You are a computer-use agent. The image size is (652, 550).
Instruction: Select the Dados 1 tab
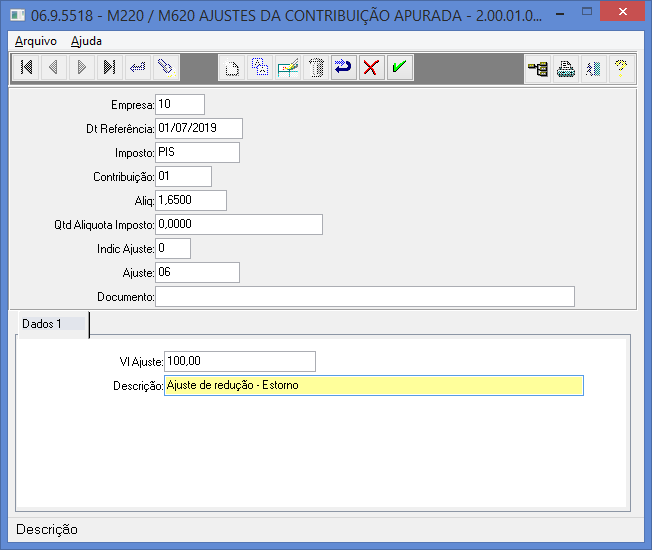point(53,324)
